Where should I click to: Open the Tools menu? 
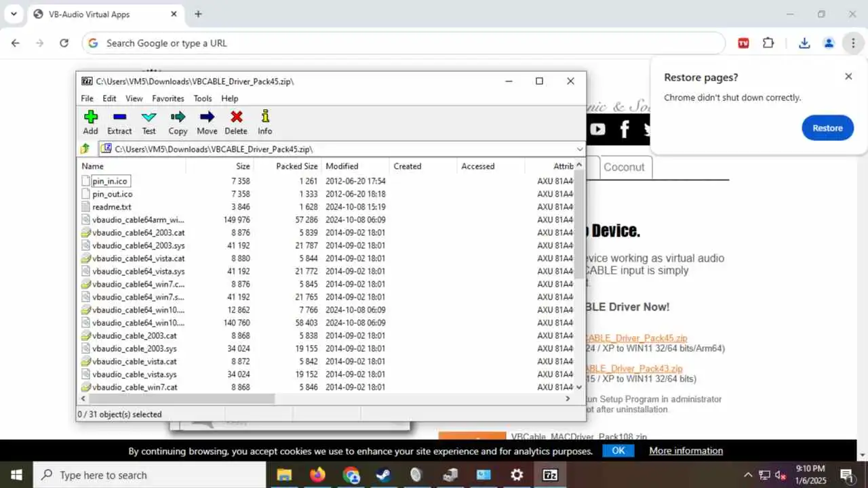coord(203,98)
